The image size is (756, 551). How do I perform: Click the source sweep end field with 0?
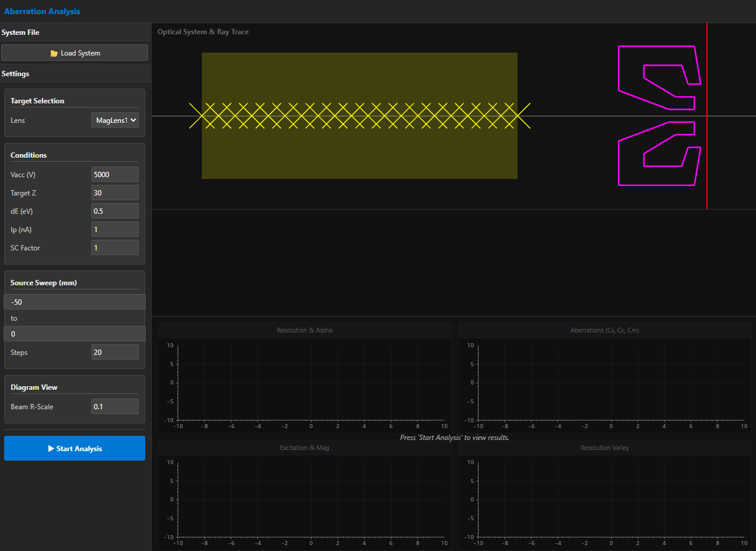point(74,334)
